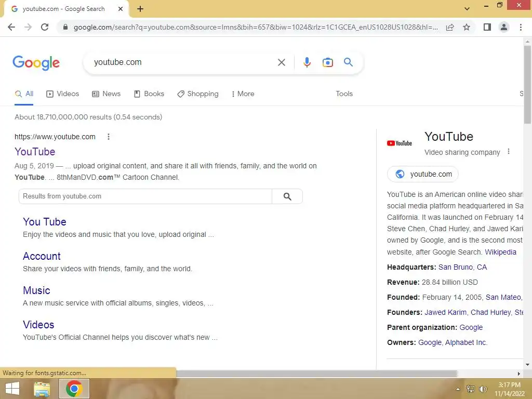Click inside the Results from youtube.com field
The image size is (532, 399).
145,196
